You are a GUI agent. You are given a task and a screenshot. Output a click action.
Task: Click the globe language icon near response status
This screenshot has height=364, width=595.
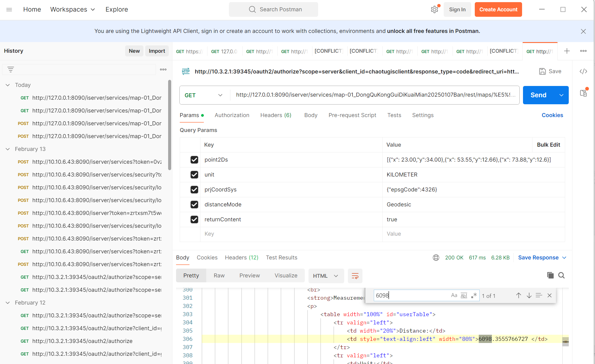436,258
